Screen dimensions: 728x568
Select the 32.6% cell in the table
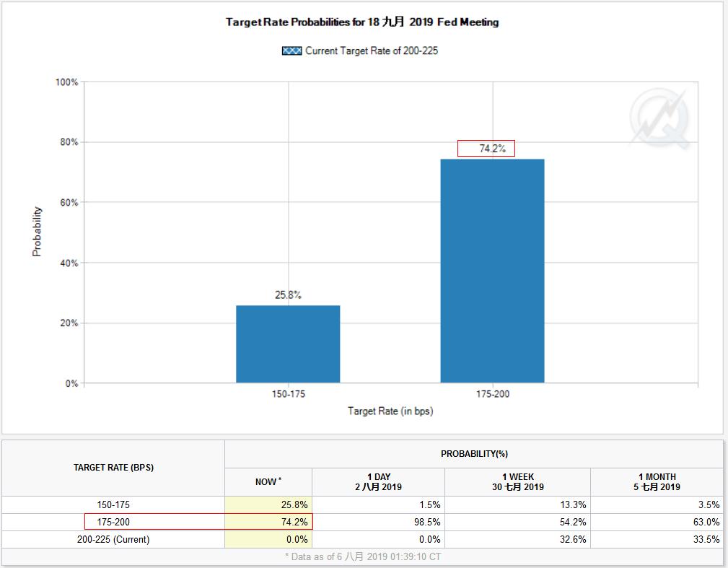point(517,540)
